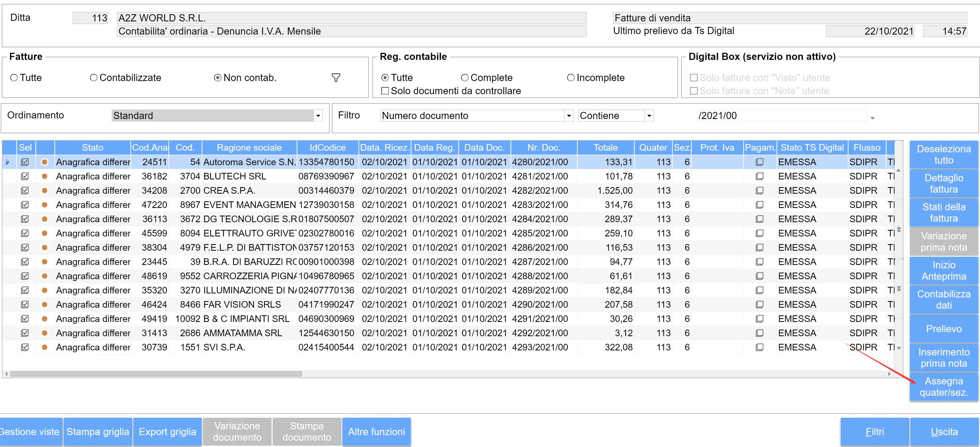The image size is (980, 447).
Task: Click the orange status dot for AMMATAMMA SRL
Action: [45, 333]
